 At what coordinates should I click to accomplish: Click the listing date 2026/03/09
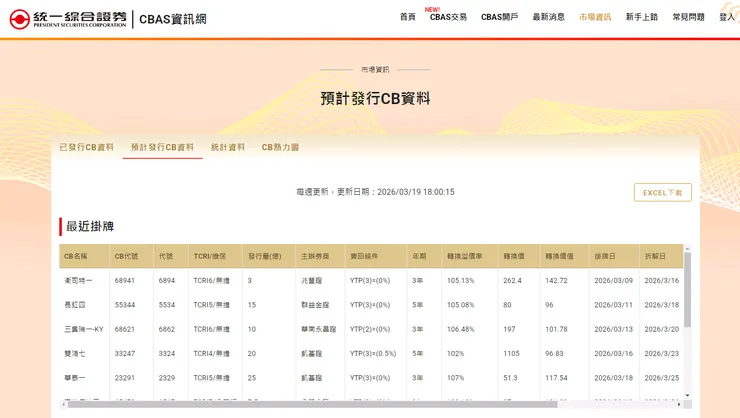click(614, 280)
